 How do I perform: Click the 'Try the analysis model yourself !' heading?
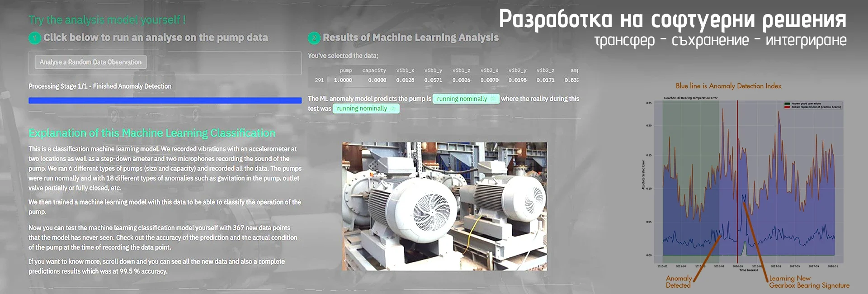(x=107, y=20)
